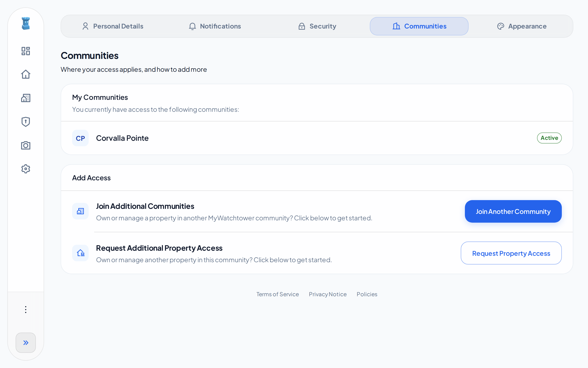The image size is (588, 368).
Task: Click the Active status badge
Action: click(x=549, y=138)
